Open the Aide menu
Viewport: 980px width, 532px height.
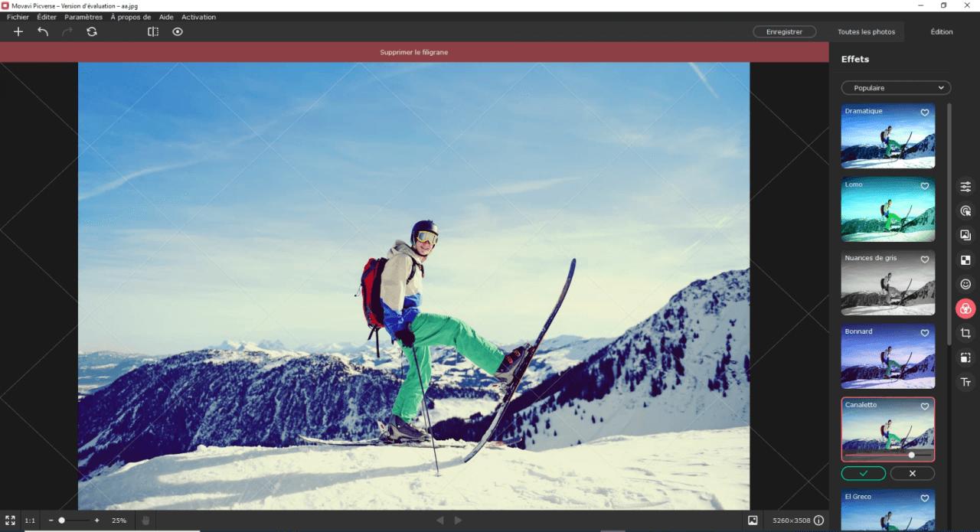pos(166,17)
